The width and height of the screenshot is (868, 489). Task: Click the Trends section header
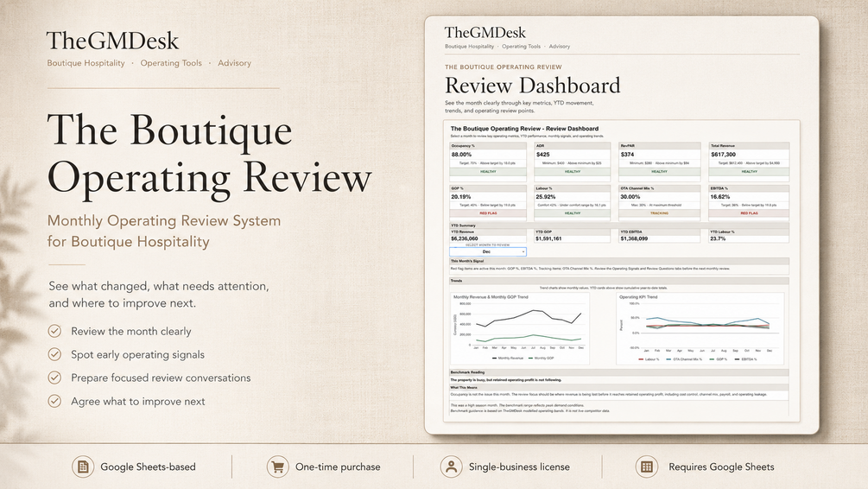pos(619,281)
